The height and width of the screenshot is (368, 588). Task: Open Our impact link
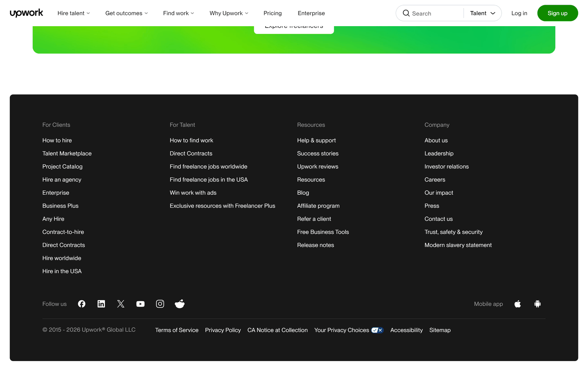point(439,193)
